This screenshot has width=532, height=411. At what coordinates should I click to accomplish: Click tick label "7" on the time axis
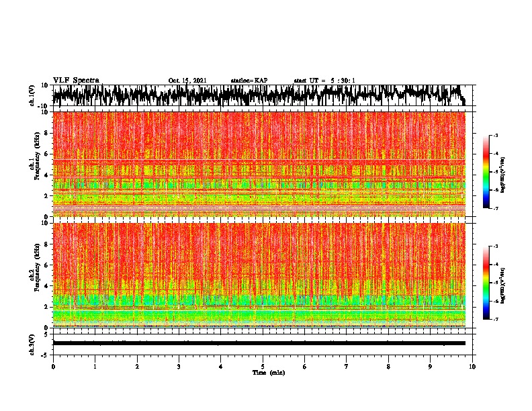(x=347, y=367)
